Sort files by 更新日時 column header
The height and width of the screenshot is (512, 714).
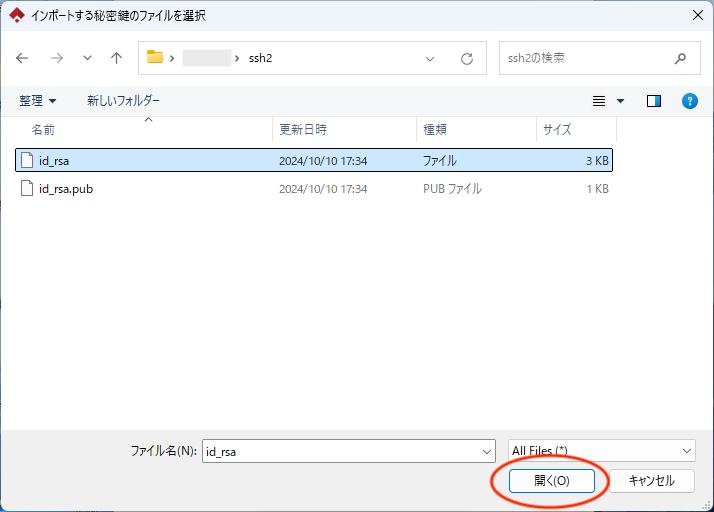(x=303, y=130)
